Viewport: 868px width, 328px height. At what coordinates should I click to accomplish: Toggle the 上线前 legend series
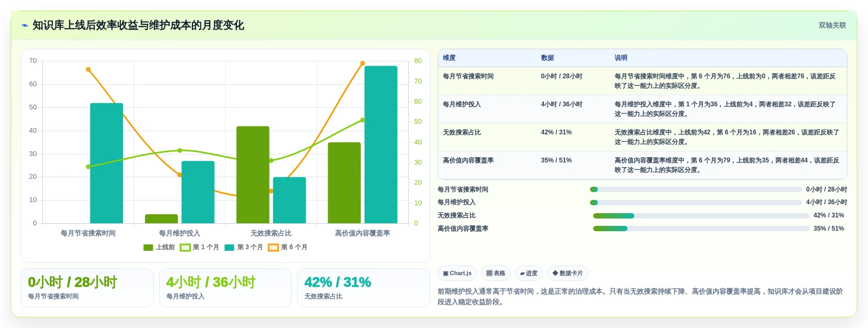tap(159, 247)
